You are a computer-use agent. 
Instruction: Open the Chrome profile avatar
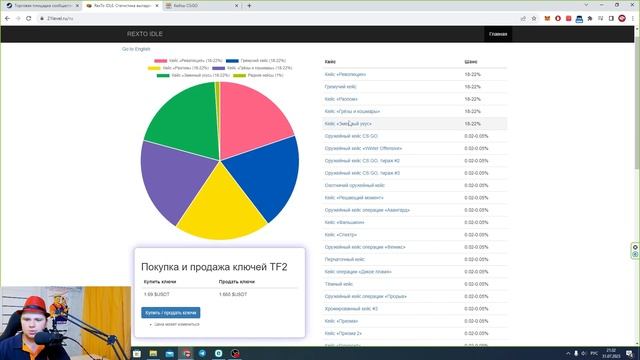622,18
